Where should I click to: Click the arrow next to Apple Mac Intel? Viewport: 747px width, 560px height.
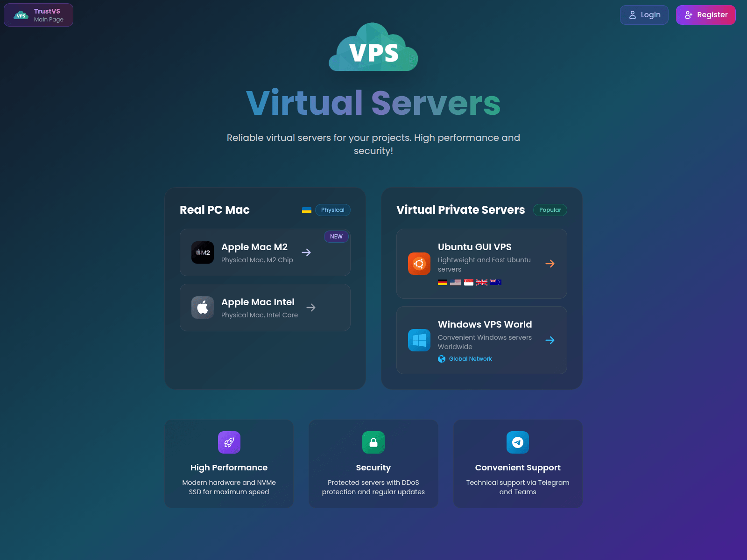(311, 308)
